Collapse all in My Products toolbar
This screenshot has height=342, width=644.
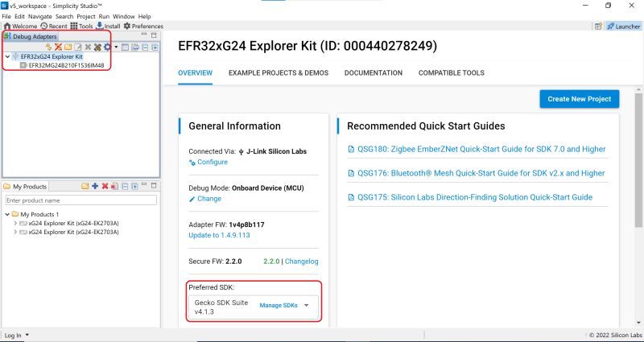pyautogui.click(x=125, y=186)
